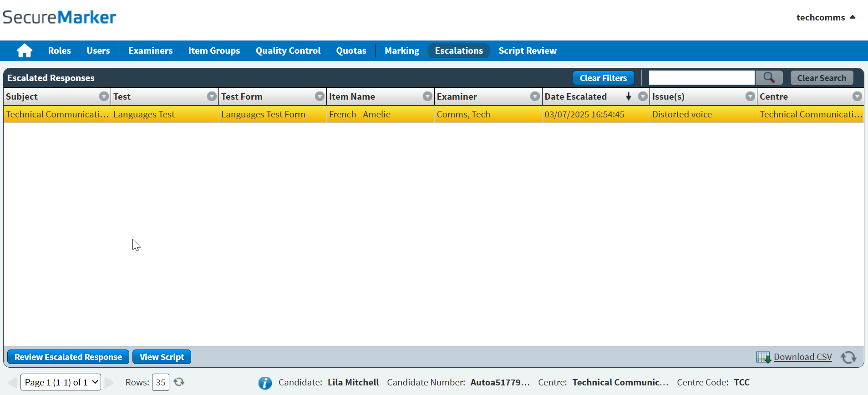Viewport: 868px width, 395px height.
Task: Expand the page selector dropdown
Action: pos(61,382)
